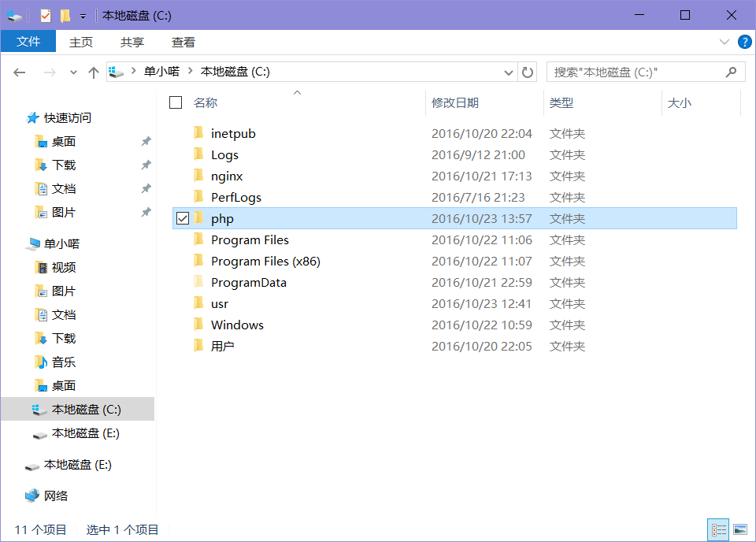Select the ProgramData folder icon
This screenshot has height=542, width=756.
[x=198, y=281]
